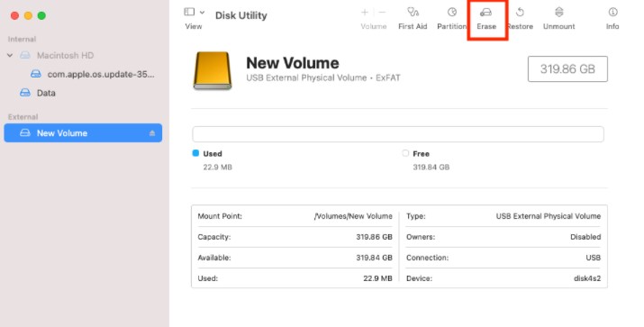Show Info for New Volume
Image resolution: width=644 pixels, height=327 pixels.
(612, 19)
